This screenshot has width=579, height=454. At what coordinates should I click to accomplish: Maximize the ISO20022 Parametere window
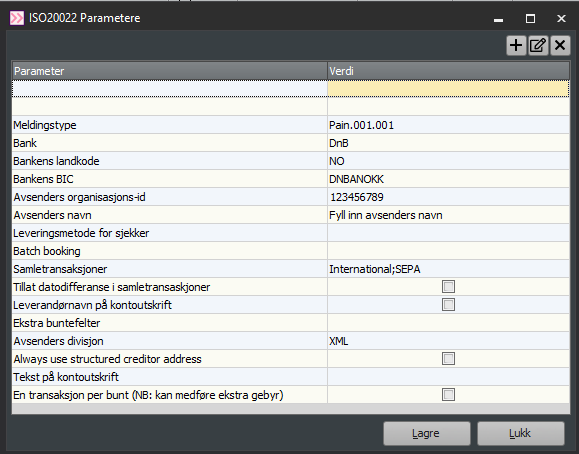click(530, 18)
